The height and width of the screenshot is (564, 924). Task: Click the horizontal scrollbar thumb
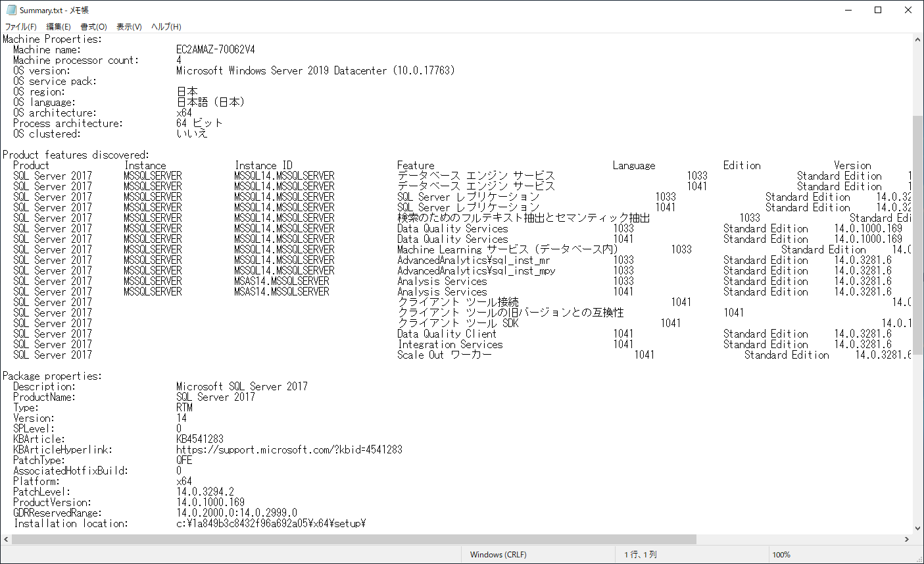[x=354, y=539]
